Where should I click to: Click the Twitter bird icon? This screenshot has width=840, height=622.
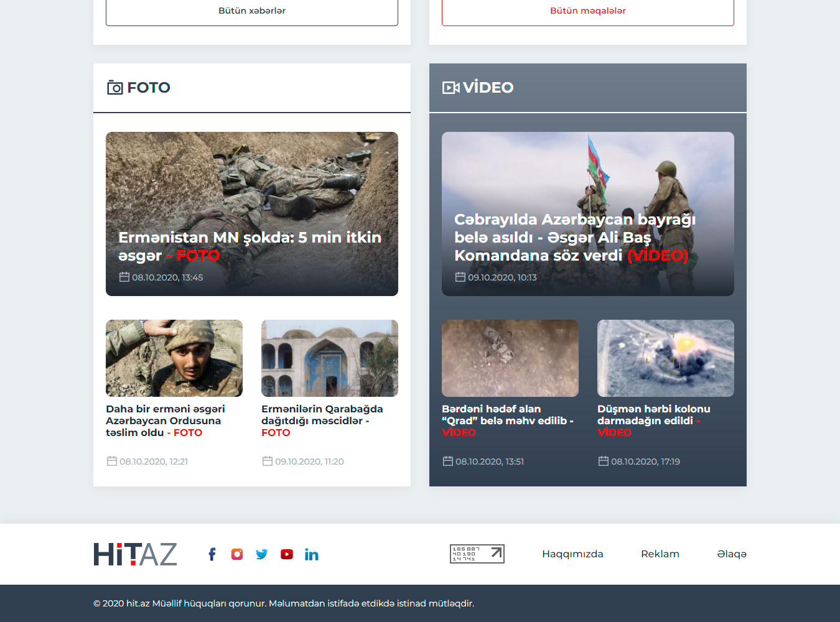point(262,554)
